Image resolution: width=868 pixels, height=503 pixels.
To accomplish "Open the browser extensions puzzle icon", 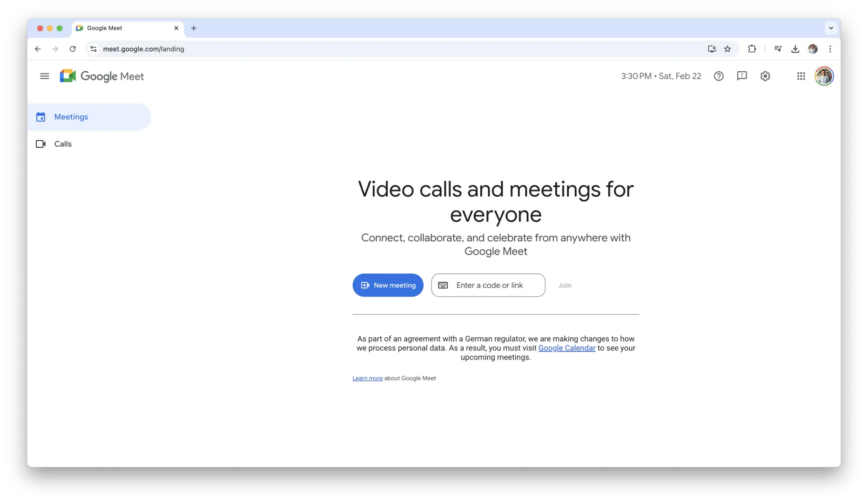I will (x=752, y=49).
